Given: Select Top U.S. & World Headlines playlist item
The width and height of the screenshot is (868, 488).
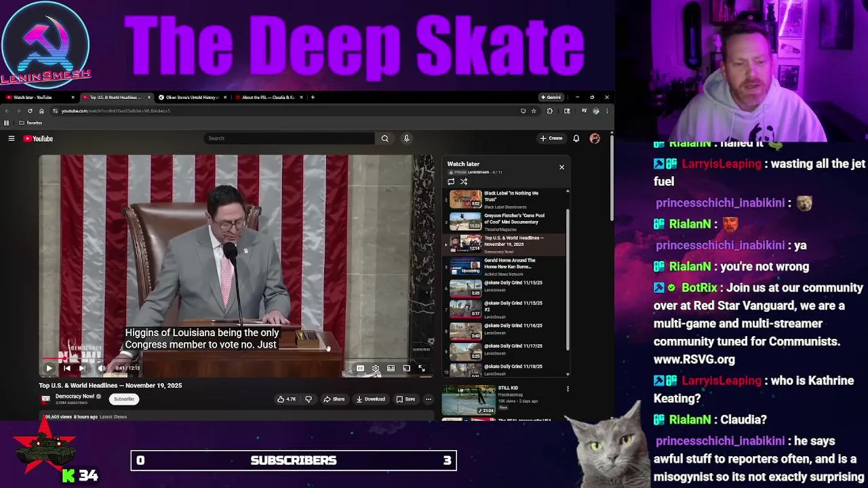Looking at the screenshot, I should (x=504, y=244).
